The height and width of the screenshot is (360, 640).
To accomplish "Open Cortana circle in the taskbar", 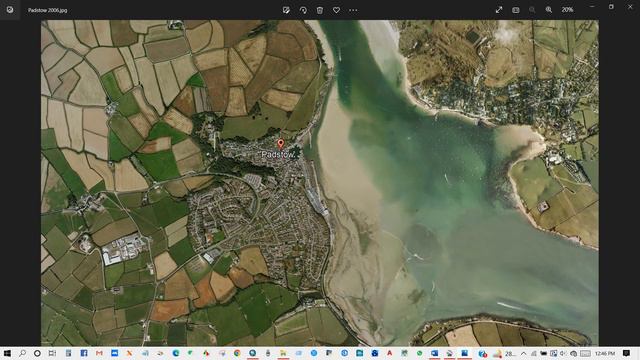I will [x=37, y=353].
